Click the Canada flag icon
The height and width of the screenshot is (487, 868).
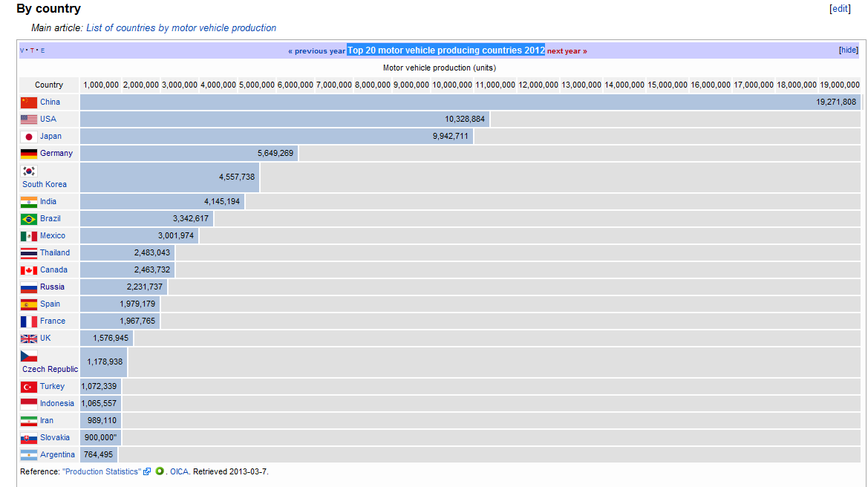[29, 271]
